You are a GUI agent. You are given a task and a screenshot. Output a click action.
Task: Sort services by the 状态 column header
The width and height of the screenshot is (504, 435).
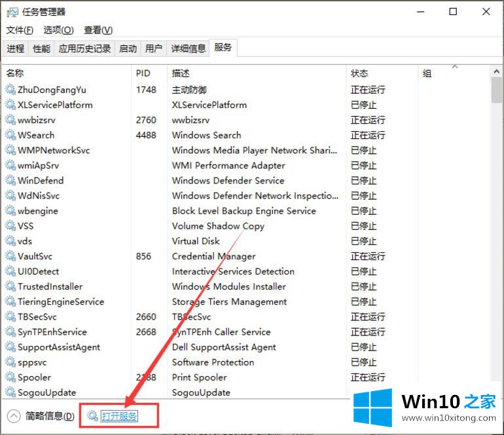[x=382, y=73]
